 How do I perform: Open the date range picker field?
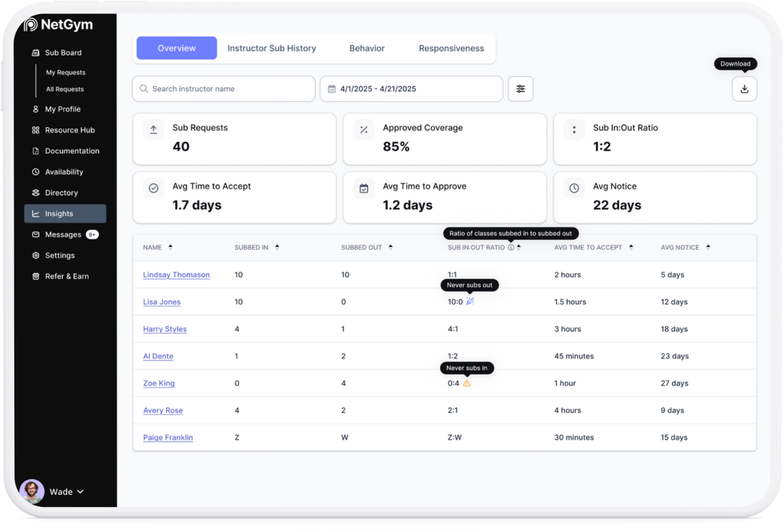click(x=411, y=89)
